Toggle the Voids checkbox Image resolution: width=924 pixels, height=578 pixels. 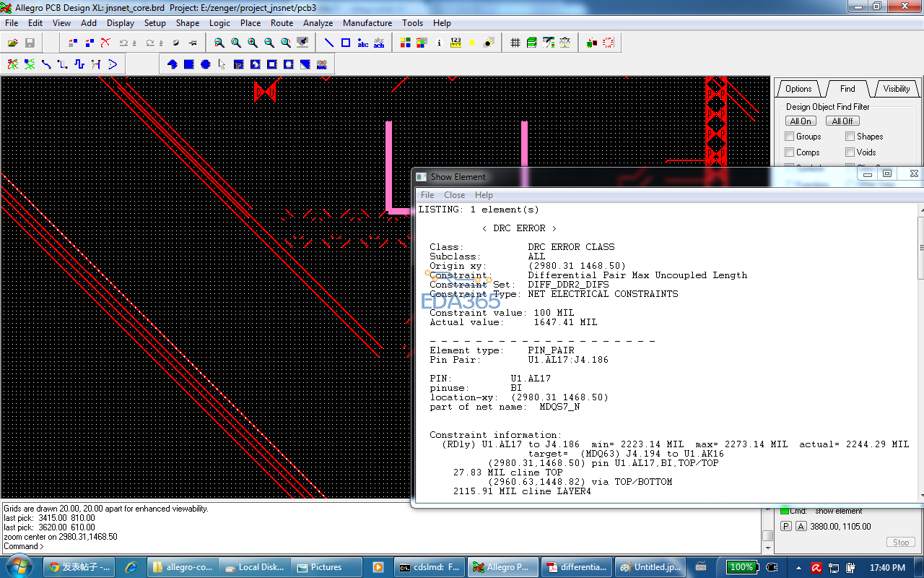tap(850, 152)
